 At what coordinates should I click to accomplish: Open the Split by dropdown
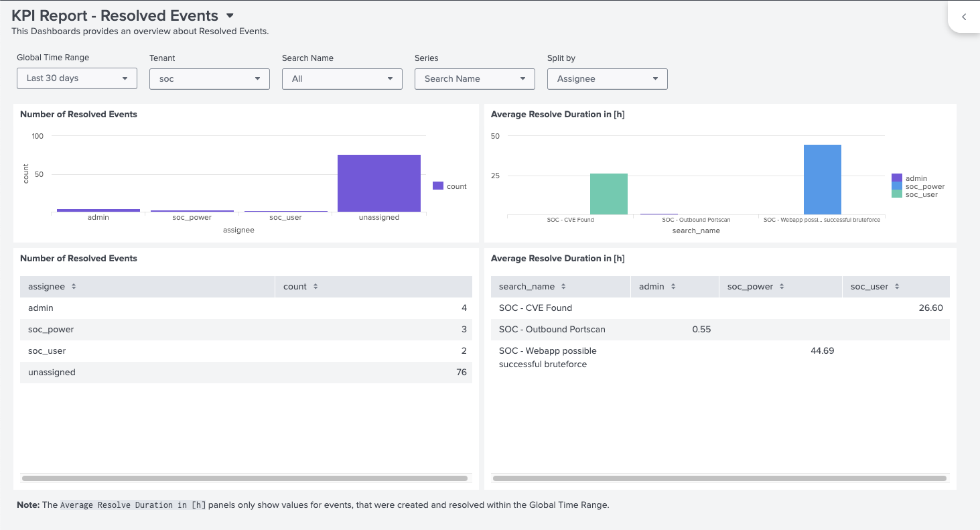(x=607, y=78)
